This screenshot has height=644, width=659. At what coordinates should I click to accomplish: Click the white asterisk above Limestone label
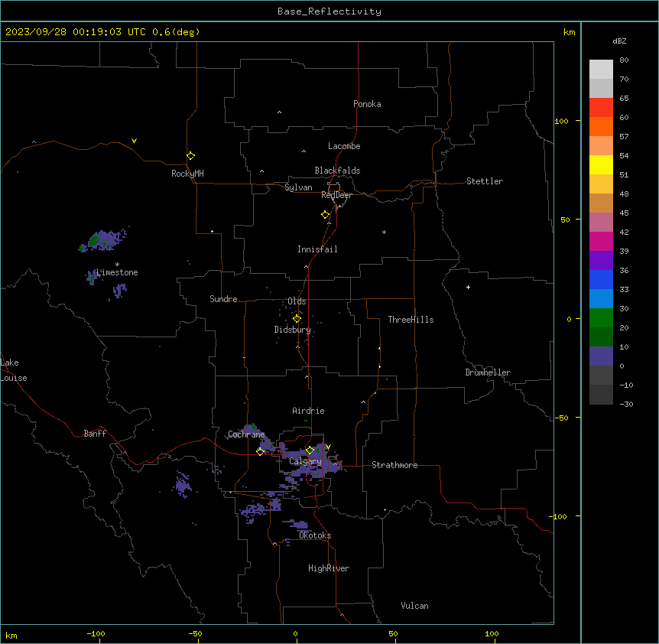click(117, 265)
